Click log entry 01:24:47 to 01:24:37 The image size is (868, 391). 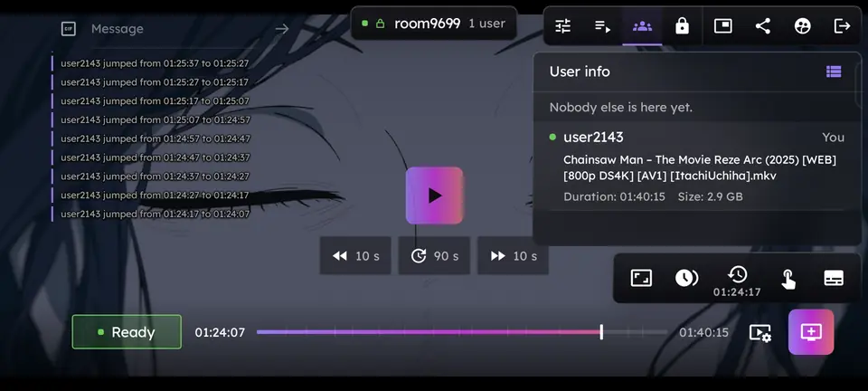[156, 157]
